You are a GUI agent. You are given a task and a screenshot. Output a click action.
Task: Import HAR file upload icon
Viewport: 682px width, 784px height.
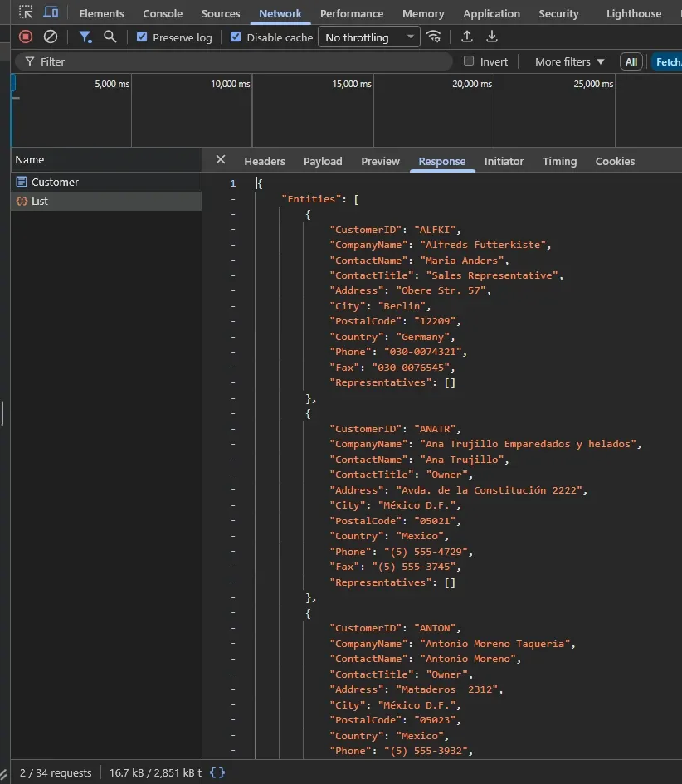click(x=466, y=37)
